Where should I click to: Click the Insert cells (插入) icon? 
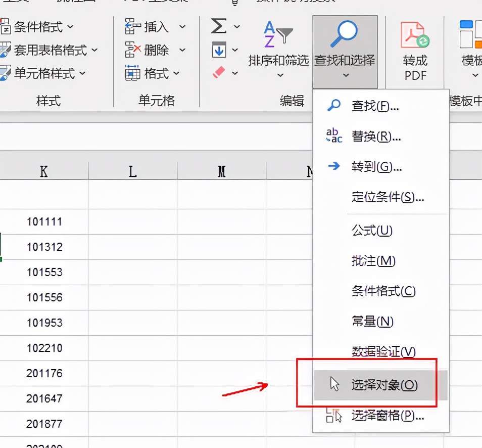tap(133, 26)
